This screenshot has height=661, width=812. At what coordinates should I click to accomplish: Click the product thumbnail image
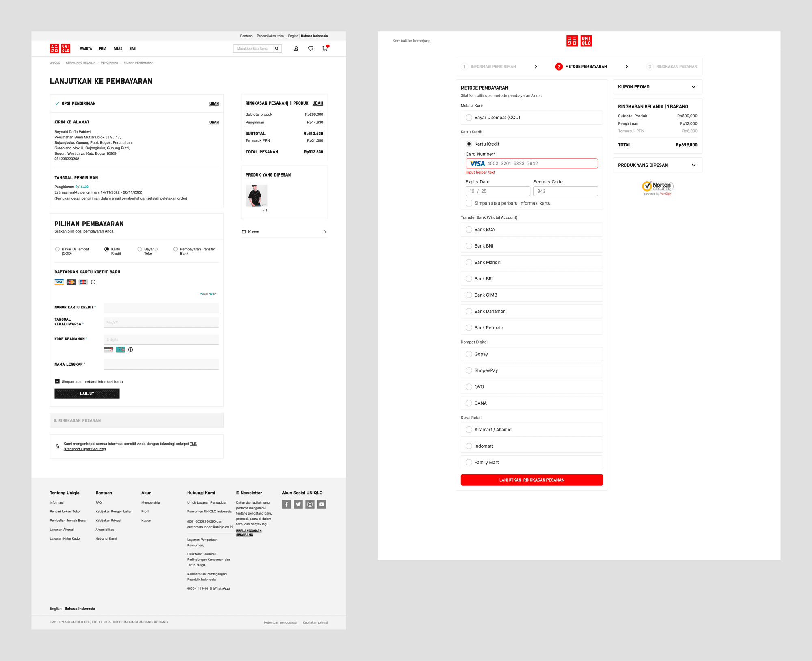click(256, 196)
